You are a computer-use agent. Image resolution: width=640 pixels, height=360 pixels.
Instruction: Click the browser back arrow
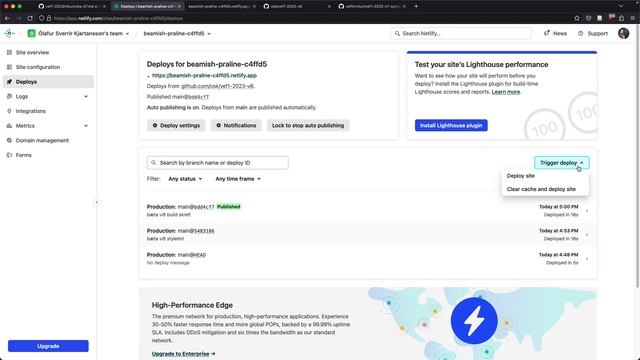click(7, 18)
